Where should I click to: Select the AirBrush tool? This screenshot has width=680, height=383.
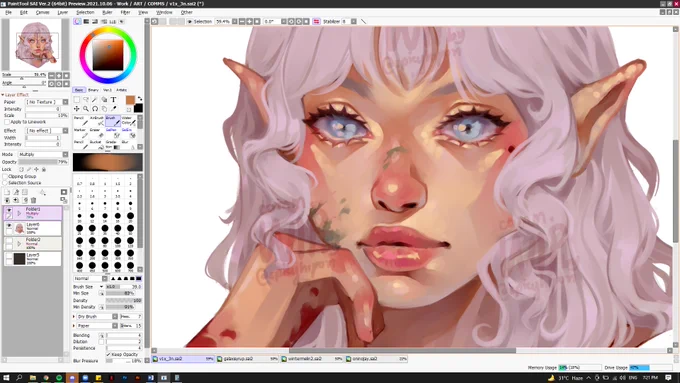click(x=97, y=121)
